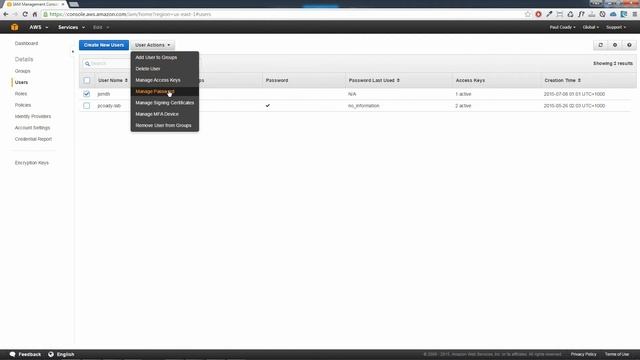640x360 pixels.
Task: Open the Edit dropdown in navbar
Action: tap(101, 27)
